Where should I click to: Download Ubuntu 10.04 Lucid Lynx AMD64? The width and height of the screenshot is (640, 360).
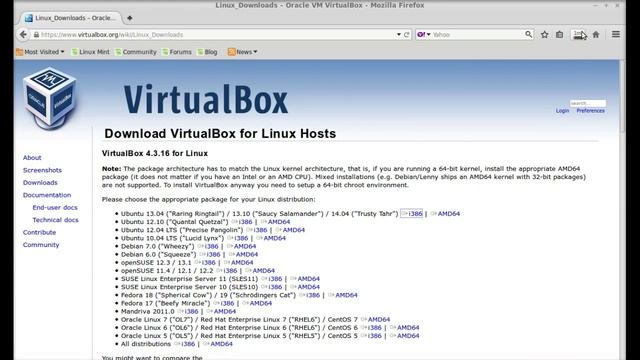click(x=271, y=238)
